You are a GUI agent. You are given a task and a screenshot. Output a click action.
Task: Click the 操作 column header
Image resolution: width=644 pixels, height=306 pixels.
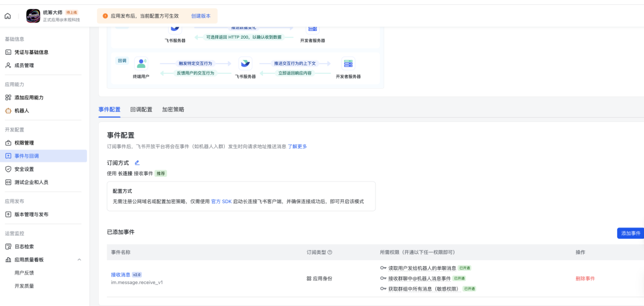point(580,252)
